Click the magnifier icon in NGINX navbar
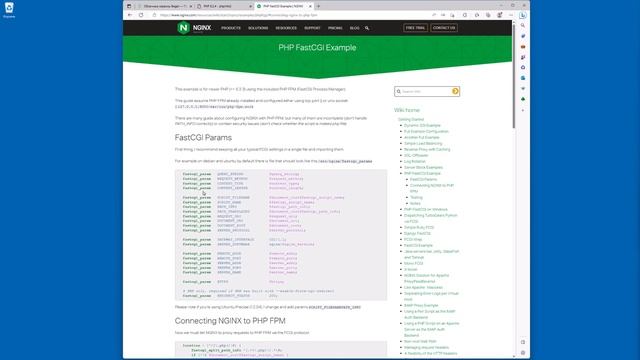640x360 pixels. 367,28
